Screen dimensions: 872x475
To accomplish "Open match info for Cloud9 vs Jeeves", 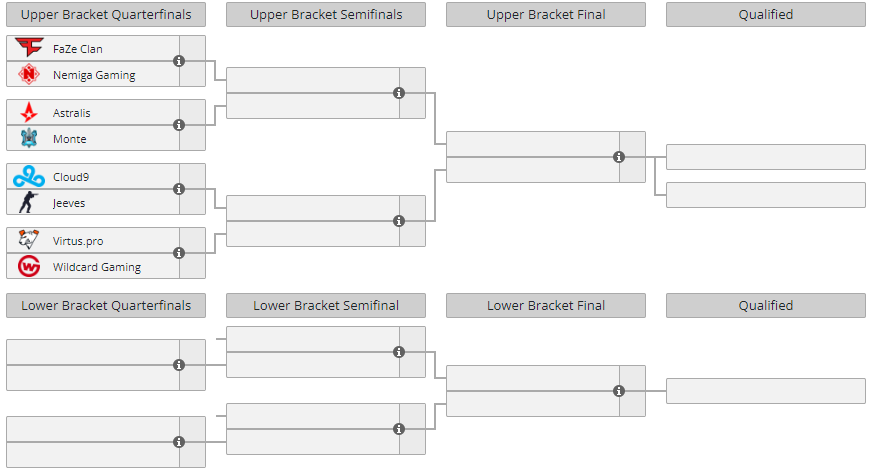I will [179, 189].
